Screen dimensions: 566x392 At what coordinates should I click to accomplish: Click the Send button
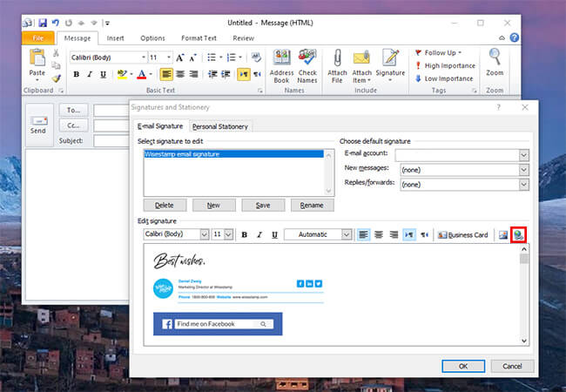pyautogui.click(x=38, y=122)
